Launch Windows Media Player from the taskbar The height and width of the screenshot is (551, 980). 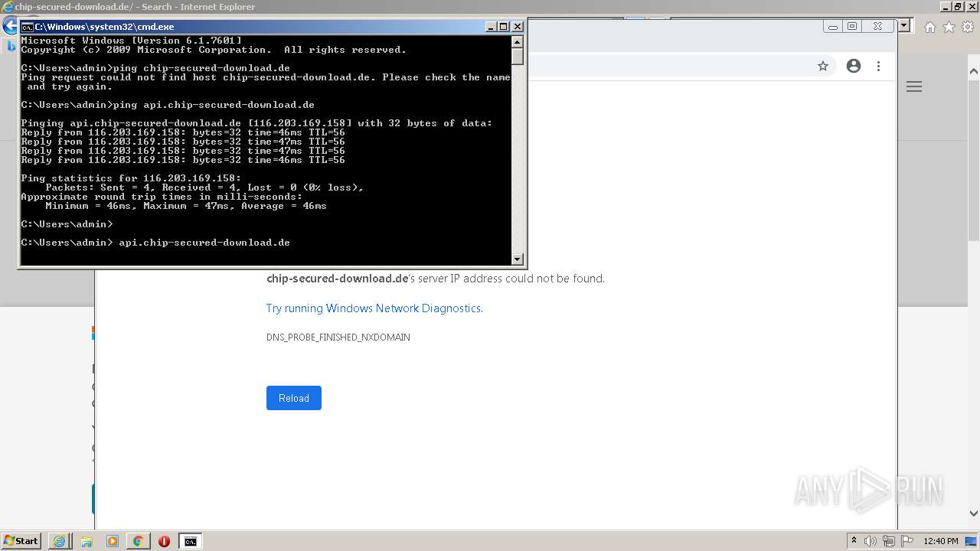point(112,541)
